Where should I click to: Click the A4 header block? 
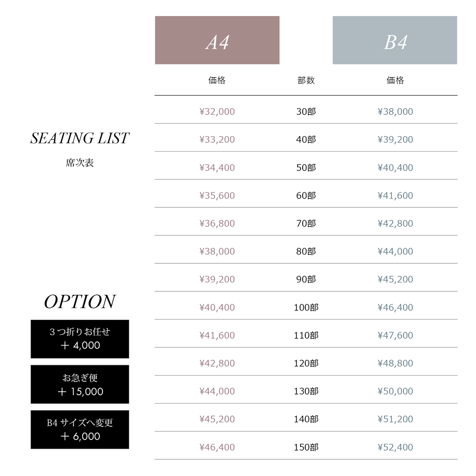point(217,40)
